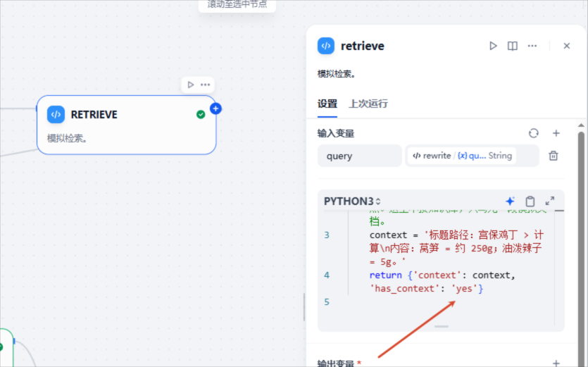The width and height of the screenshot is (588, 367).
Task: Close the retrieve settings panel
Action: point(567,46)
